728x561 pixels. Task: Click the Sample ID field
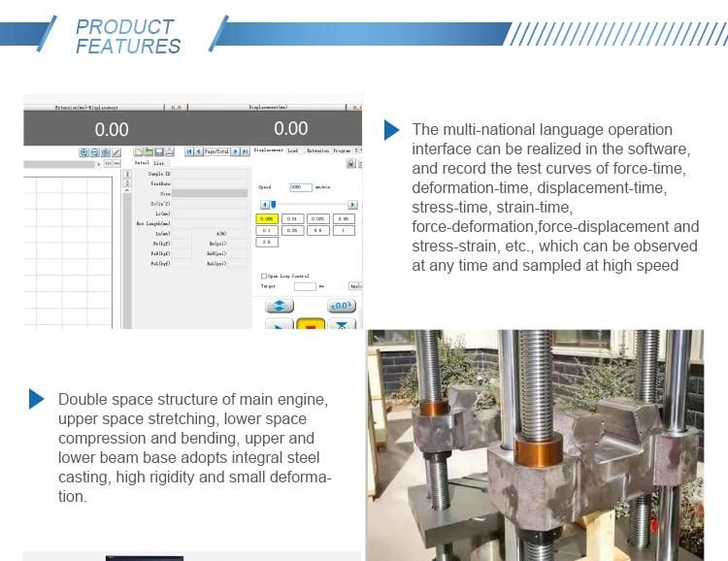(x=210, y=174)
